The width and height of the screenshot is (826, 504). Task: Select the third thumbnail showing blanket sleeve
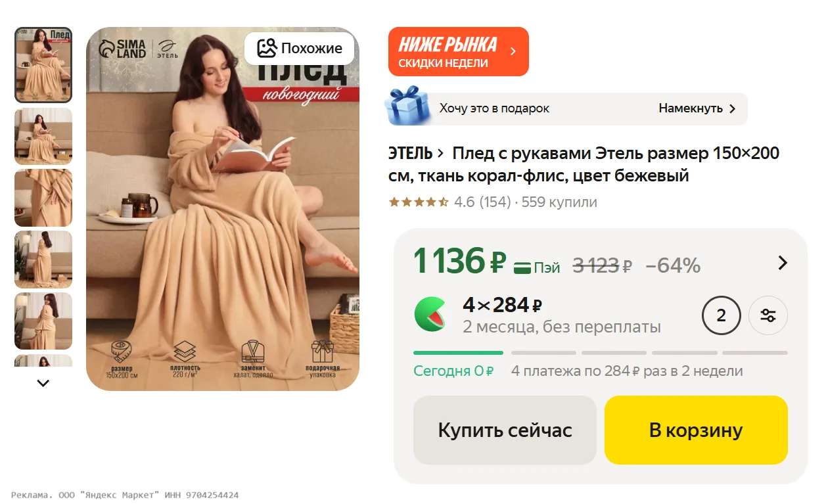tap(43, 198)
